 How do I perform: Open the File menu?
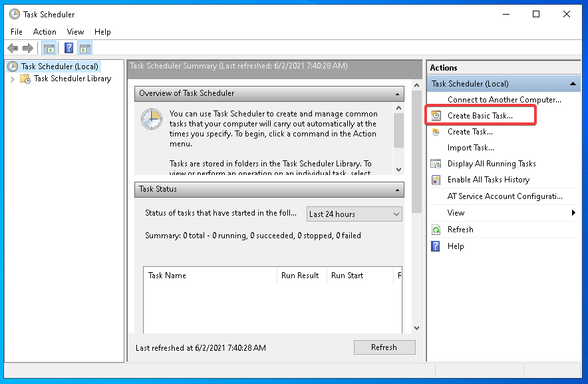tap(17, 32)
